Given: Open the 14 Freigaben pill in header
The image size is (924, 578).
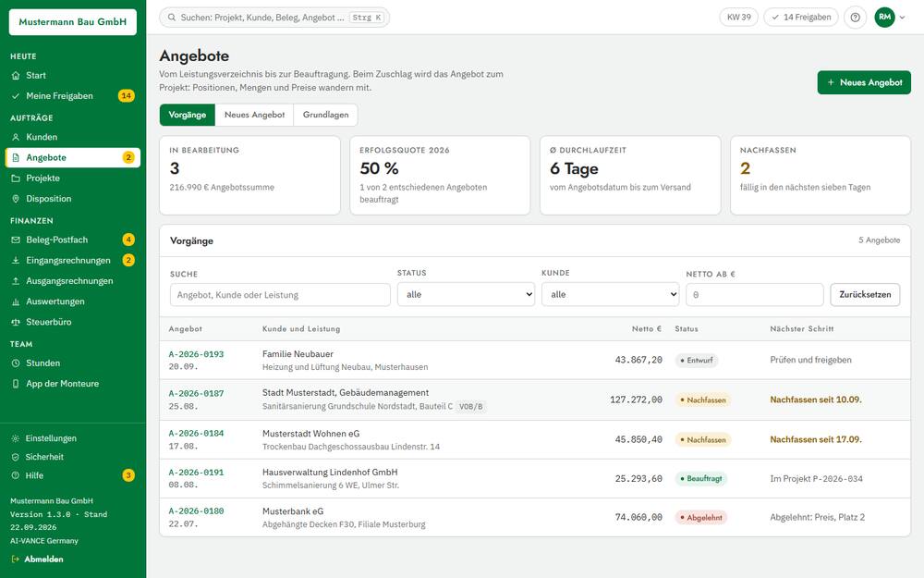Looking at the screenshot, I should coord(801,17).
